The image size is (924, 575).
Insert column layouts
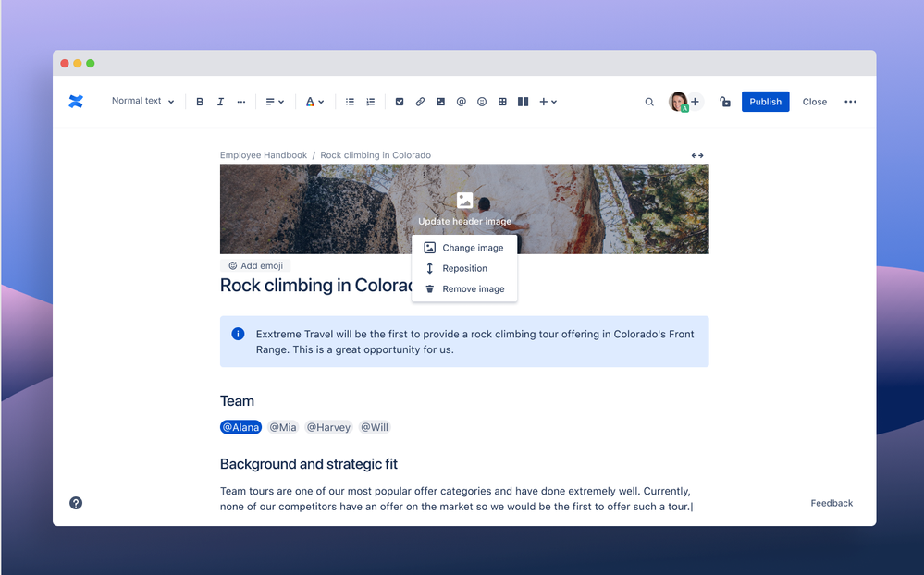tap(523, 102)
